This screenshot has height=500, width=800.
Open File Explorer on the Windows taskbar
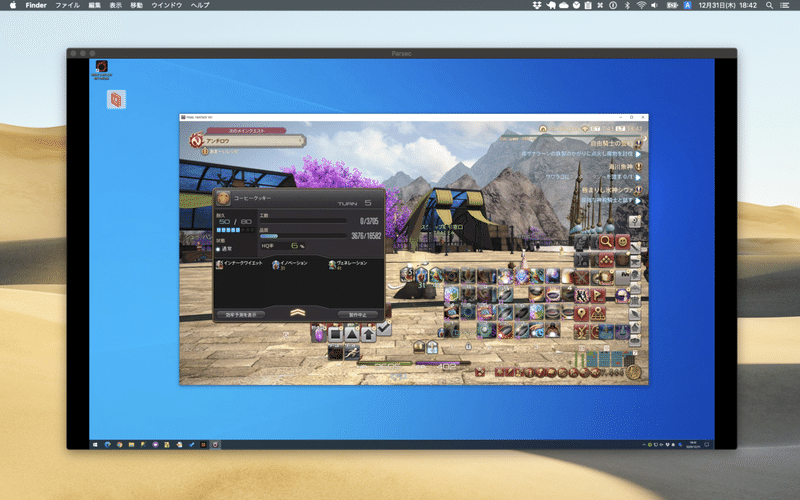[x=131, y=444]
